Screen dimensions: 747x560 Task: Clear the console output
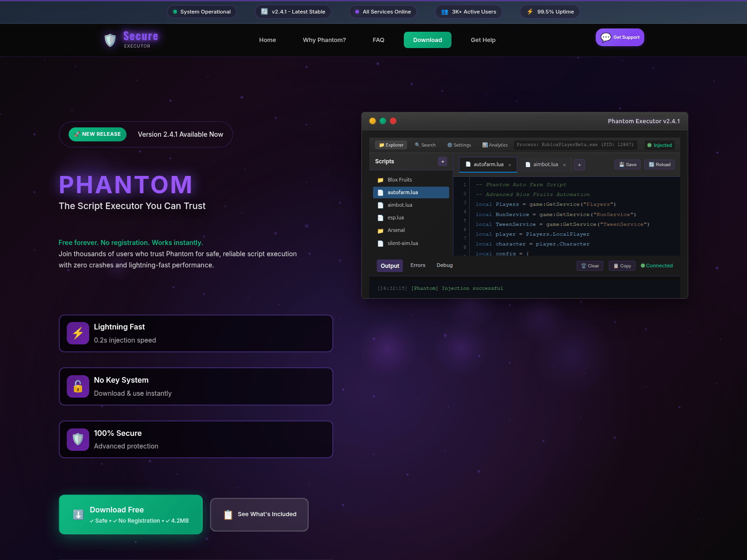pos(590,266)
